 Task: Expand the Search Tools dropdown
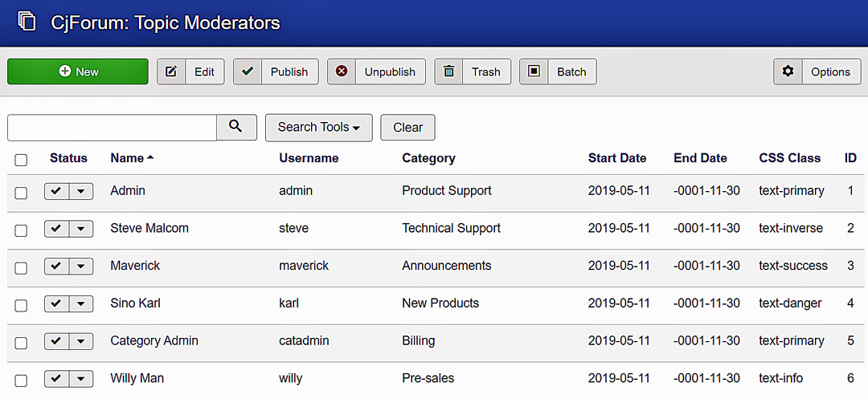tap(319, 127)
